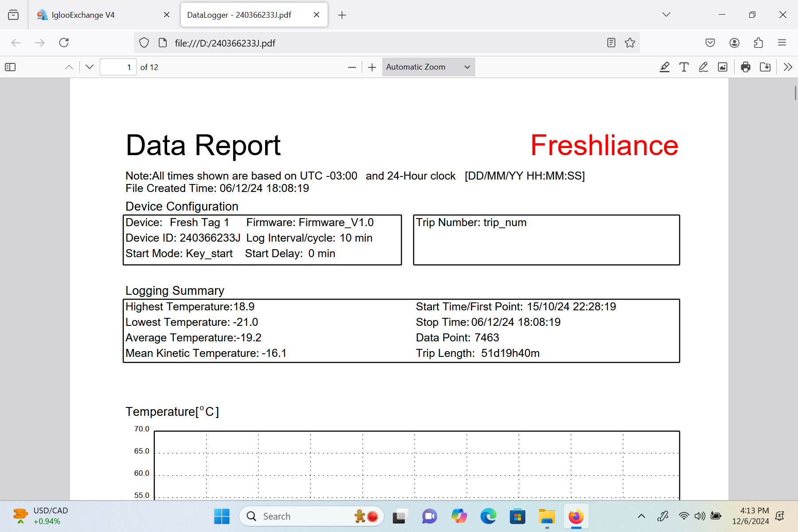Click the Highest Temperature 18.9 text
The height and width of the screenshot is (532, 798).
pos(190,307)
